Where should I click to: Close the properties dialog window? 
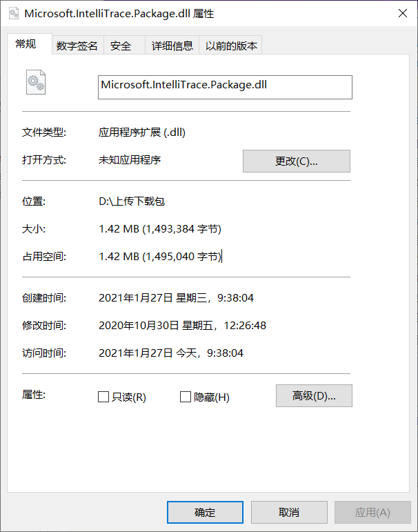(403, 14)
